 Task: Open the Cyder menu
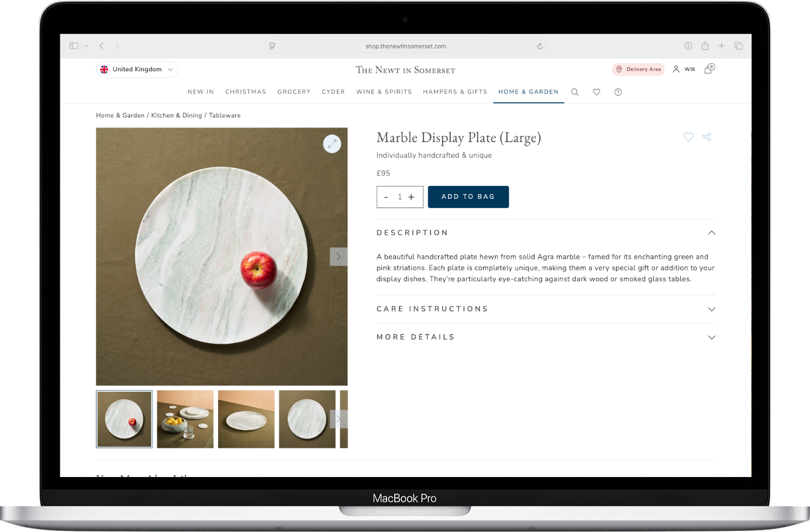tap(333, 92)
